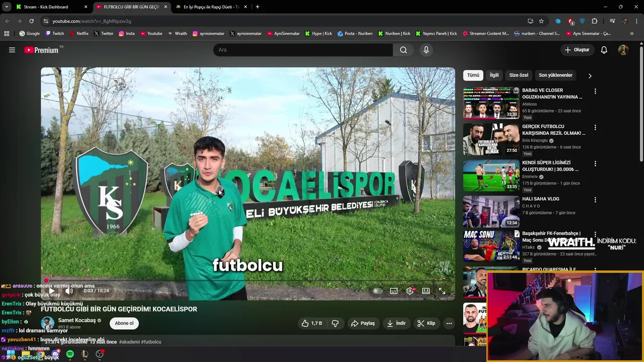Open Chrome three-dot menu
The image size is (644, 362).
636,21
